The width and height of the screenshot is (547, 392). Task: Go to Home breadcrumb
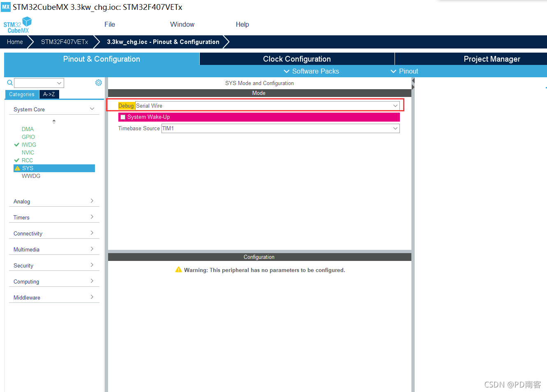pos(15,42)
